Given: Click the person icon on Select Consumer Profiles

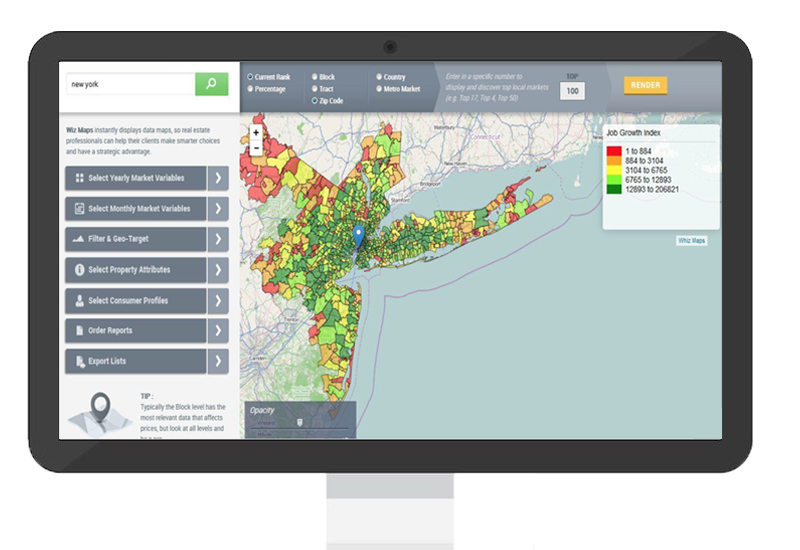Looking at the screenshot, I should click(80, 301).
